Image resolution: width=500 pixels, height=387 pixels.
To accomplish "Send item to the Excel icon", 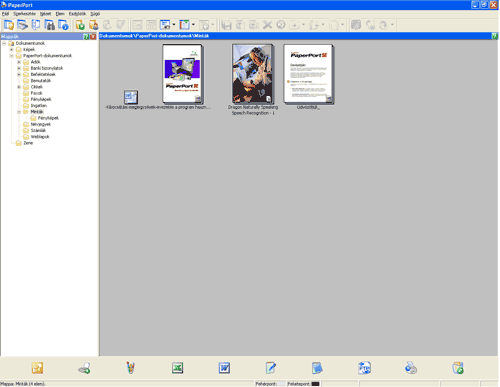I will (178, 368).
